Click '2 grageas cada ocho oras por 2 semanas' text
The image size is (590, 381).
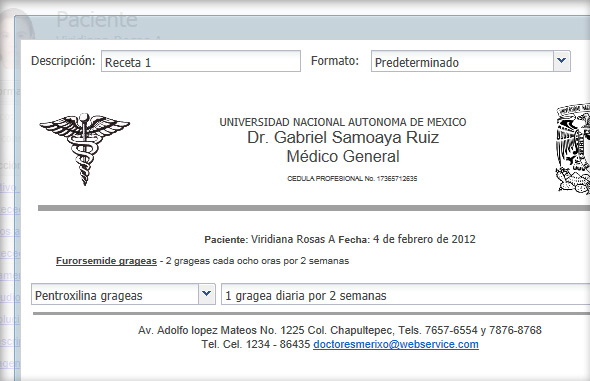(x=257, y=261)
